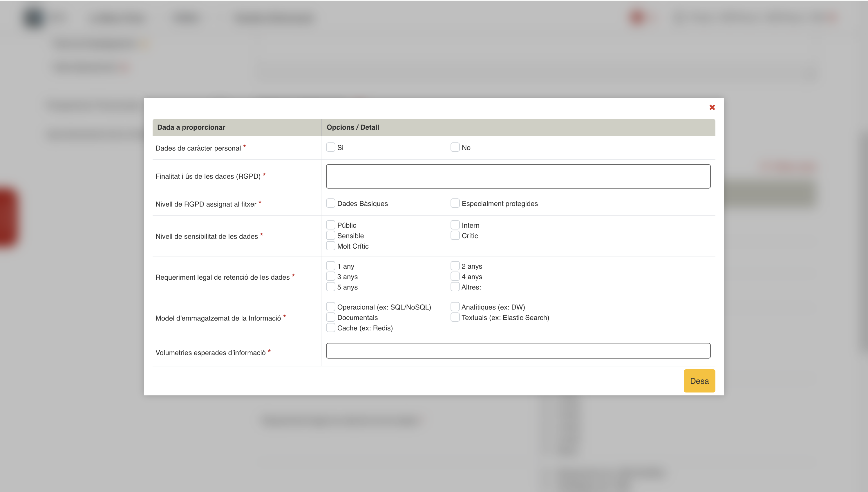This screenshot has width=868, height=492.
Task: Enable the 'Sensible' checkbox
Action: (x=330, y=236)
